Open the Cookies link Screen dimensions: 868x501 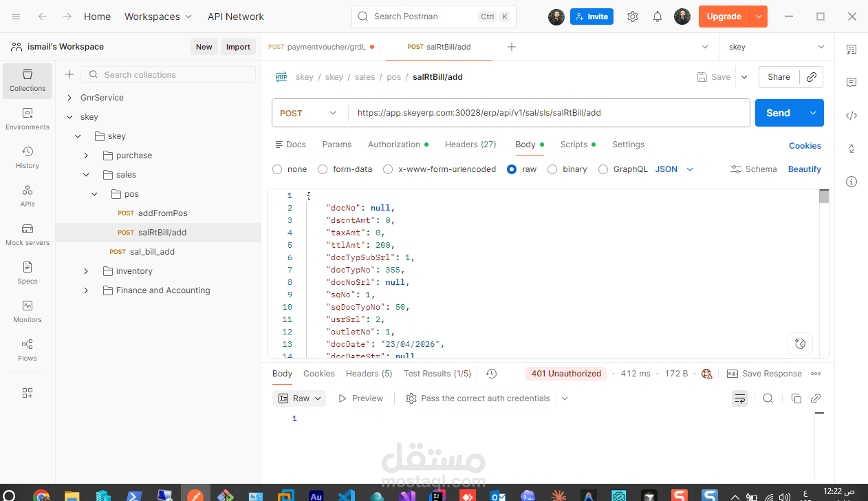coord(805,146)
